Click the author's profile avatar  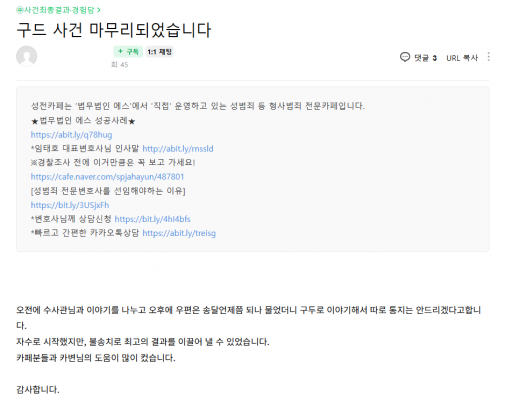pos(26,56)
